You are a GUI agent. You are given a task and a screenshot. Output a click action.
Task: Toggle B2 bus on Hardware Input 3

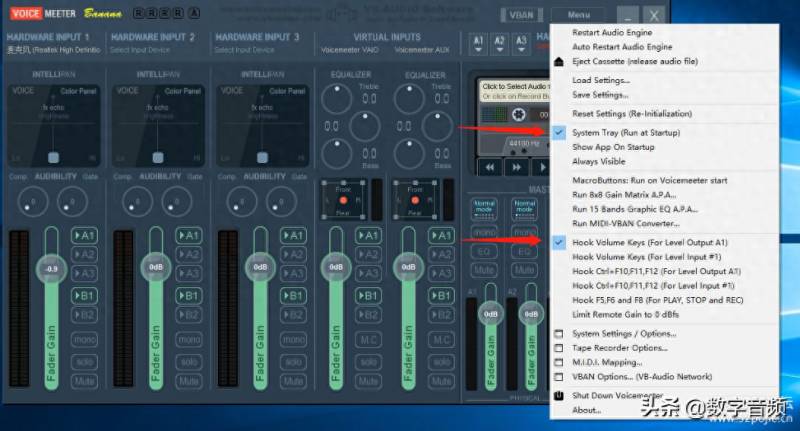(293, 315)
